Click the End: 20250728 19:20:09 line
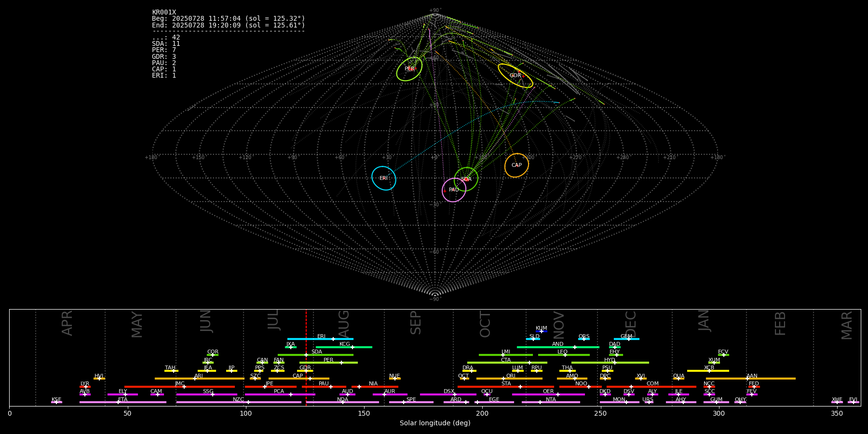Screen dimensions: 868x434 [x=229, y=25]
